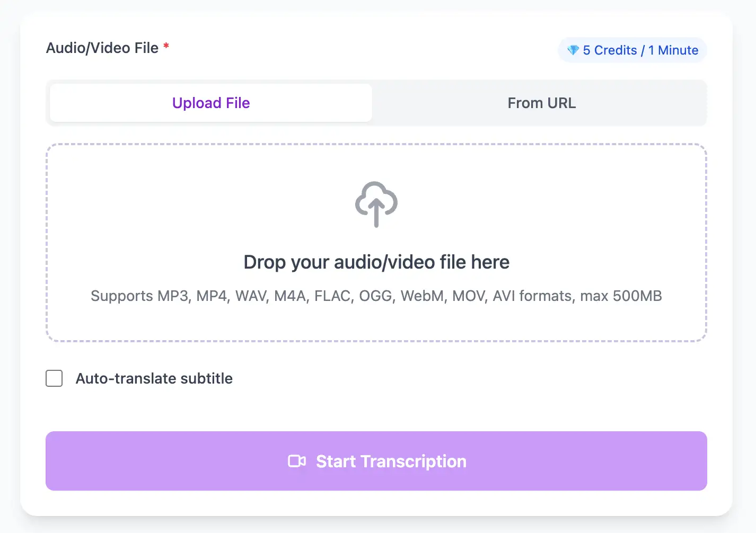Switch to the From URL tab
The image size is (756, 533).
point(542,103)
